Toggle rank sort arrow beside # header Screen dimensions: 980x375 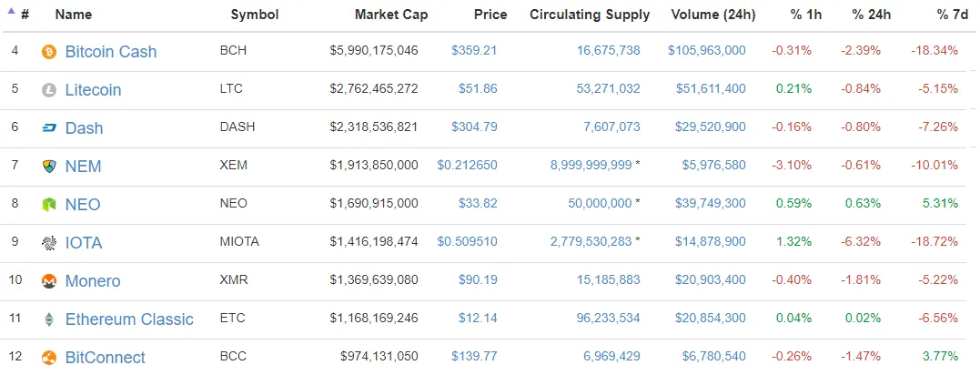point(11,11)
